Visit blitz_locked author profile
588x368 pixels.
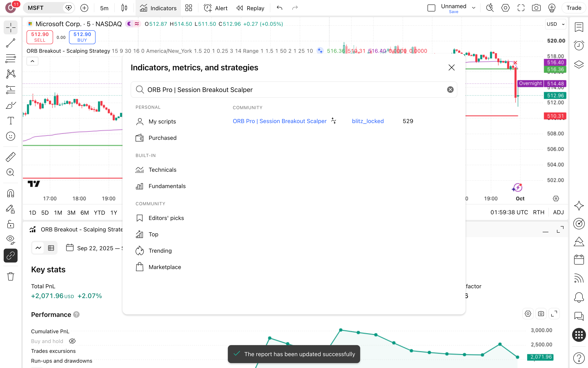[x=368, y=121]
